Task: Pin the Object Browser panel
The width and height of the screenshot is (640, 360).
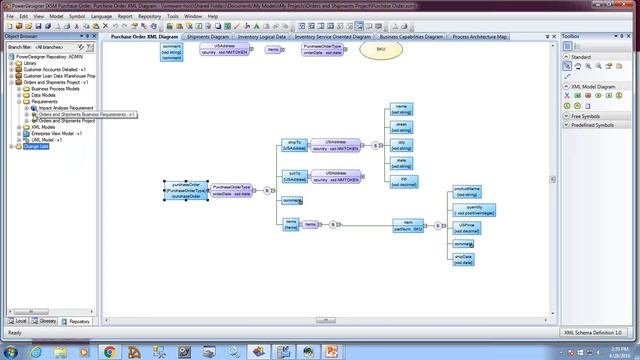Action: click(87, 36)
